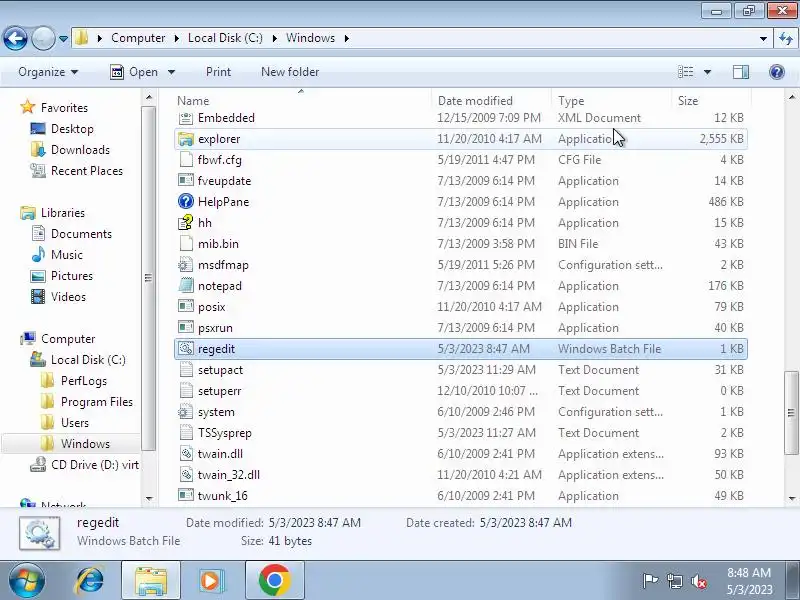The image size is (800, 600).
Task: Open the Organize menu
Action: (48, 72)
